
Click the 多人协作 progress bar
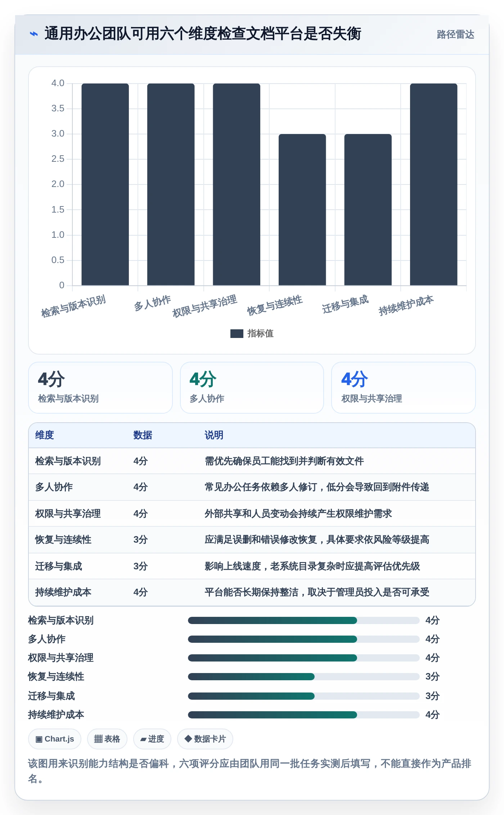(x=303, y=639)
